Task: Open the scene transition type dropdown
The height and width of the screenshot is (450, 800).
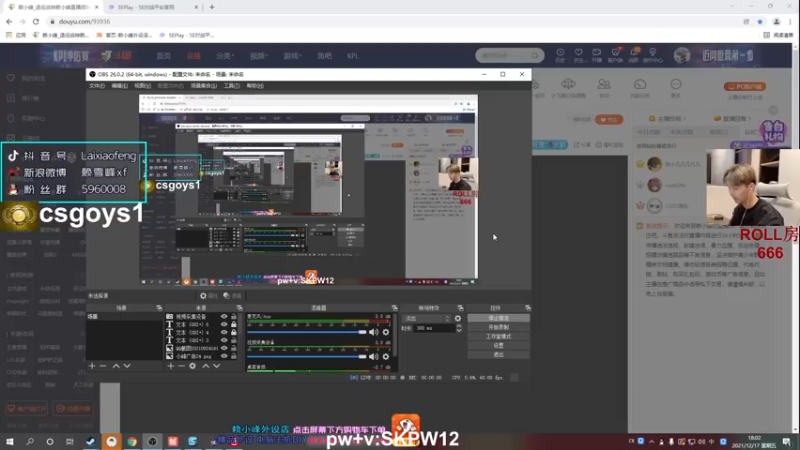Action: tap(427, 318)
